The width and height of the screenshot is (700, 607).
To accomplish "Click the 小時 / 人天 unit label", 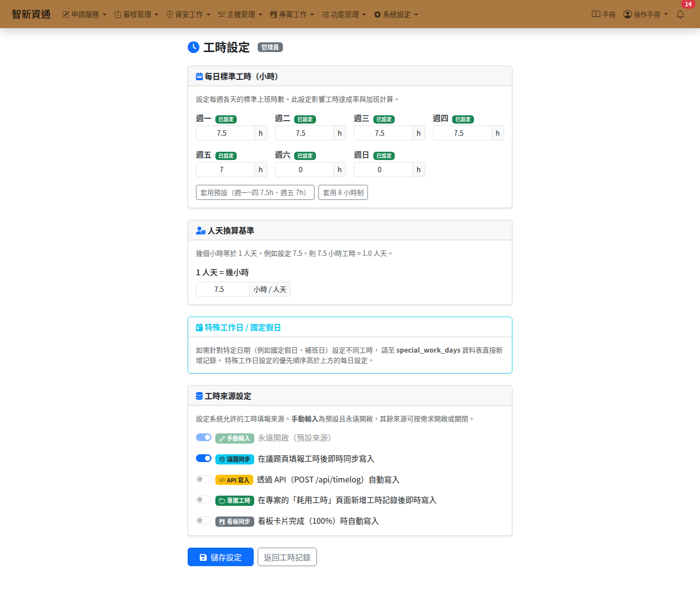I will [270, 289].
